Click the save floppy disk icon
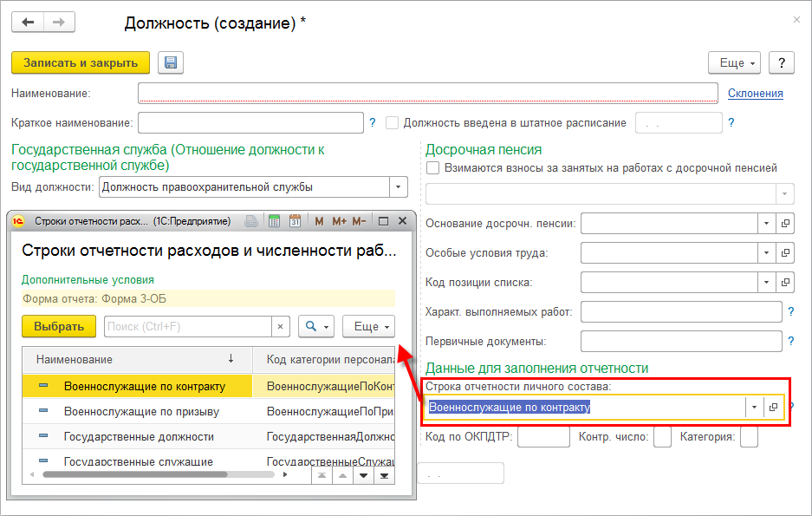Viewport: 812px width, 516px height. tap(171, 62)
